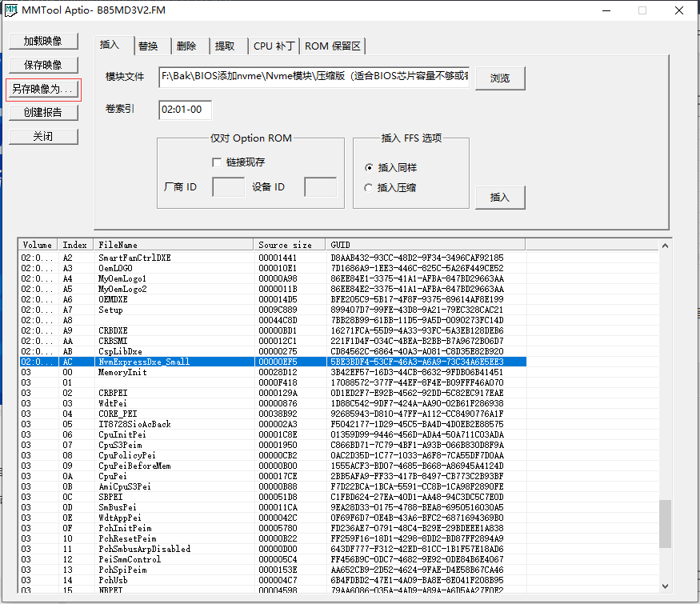
Task: Open the ROM 保留区 tab
Action: [332, 46]
